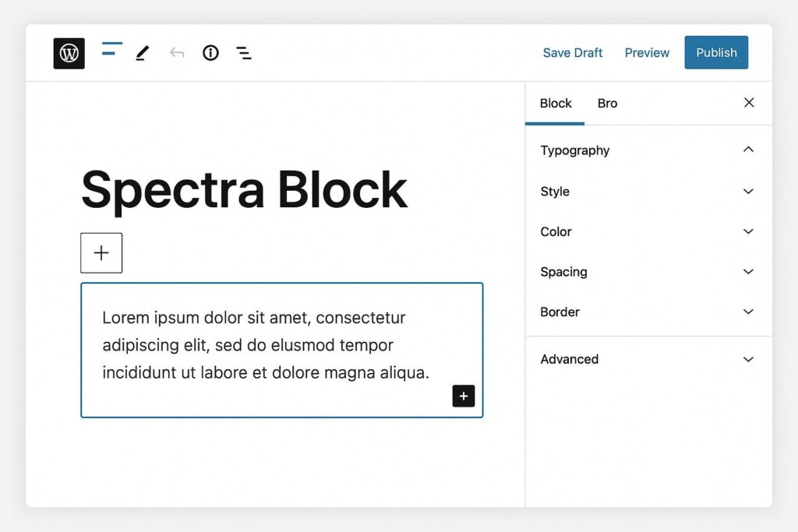Click the blue lines icon in top toolbar
Image resolution: width=798 pixels, height=532 pixels.
point(112,49)
